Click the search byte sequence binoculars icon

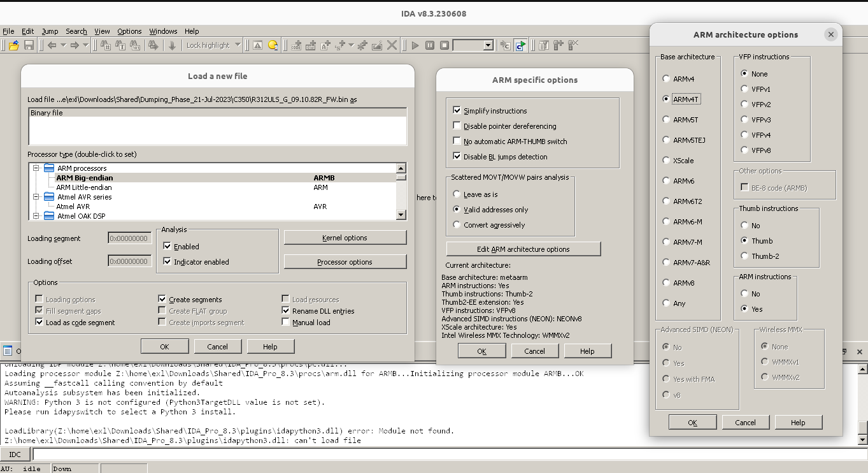[135, 45]
